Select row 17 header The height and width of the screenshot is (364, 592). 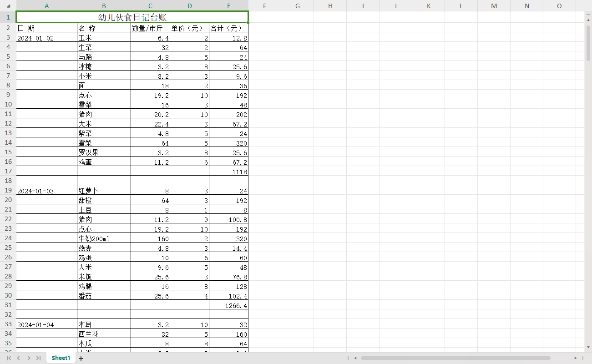[8, 171]
